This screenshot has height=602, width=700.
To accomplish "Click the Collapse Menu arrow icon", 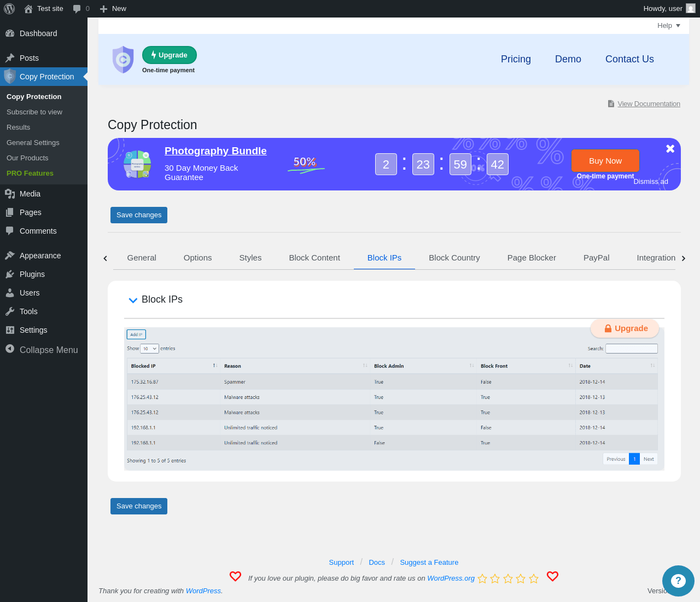I will 10,349.
